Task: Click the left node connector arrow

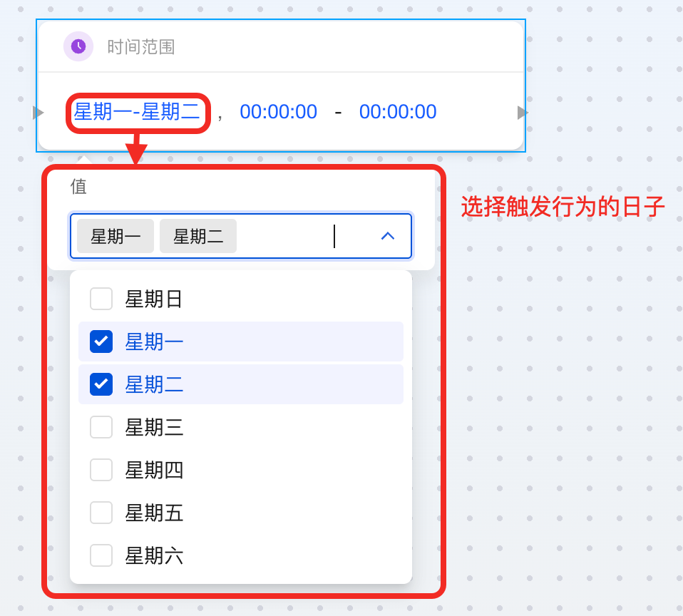Action: (38, 113)
